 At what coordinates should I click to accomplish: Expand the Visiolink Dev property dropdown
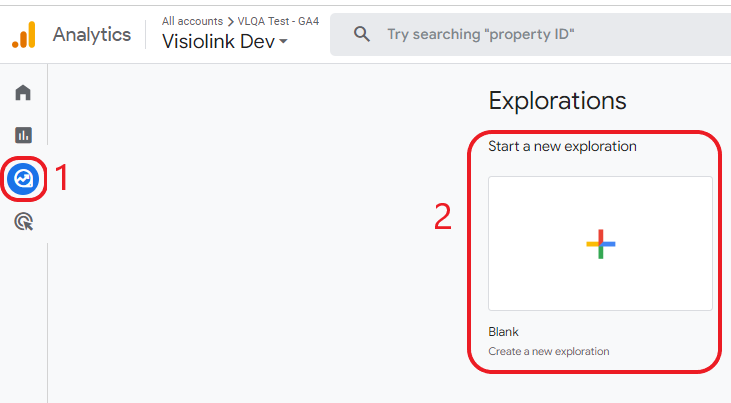coord(225,42)
